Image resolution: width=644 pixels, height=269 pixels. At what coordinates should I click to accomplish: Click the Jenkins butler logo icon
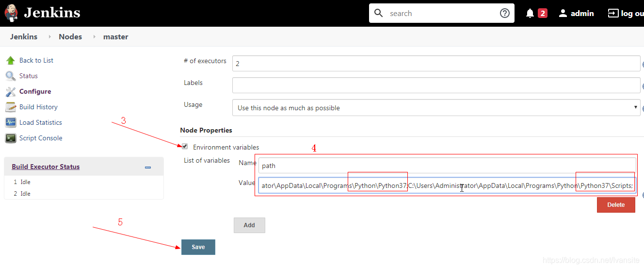pos(12,13)
